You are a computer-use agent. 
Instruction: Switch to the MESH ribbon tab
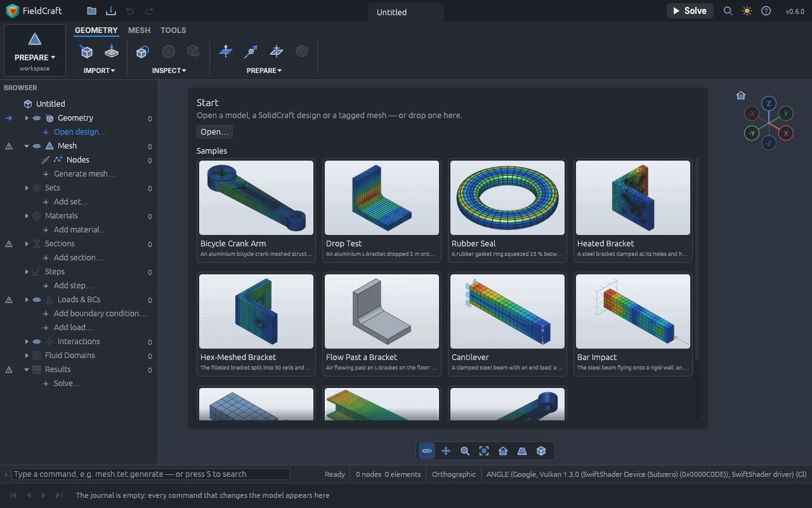(140, 30)
